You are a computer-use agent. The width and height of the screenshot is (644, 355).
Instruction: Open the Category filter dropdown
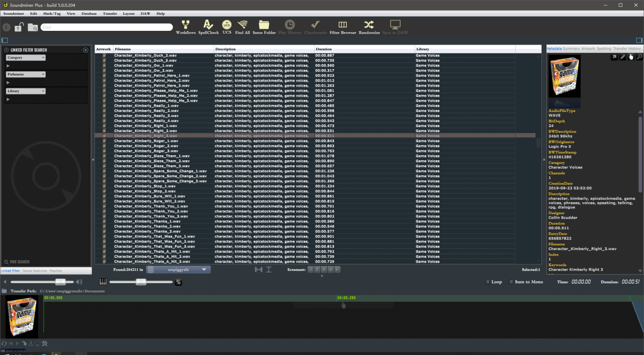(x=26, y=58)
